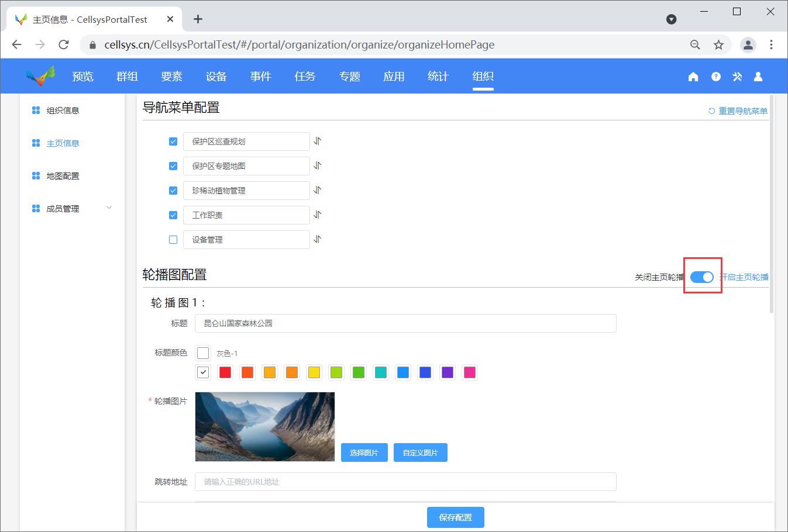Open Chrome profile avatar icon

[748, 45]
